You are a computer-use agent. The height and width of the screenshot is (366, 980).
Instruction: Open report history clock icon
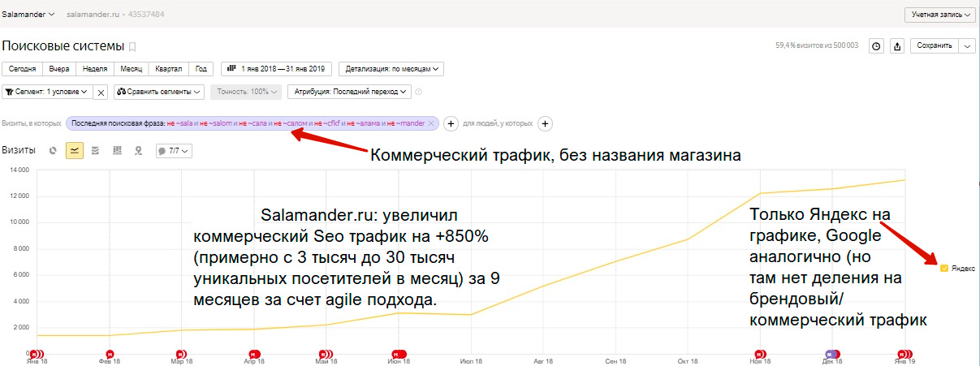click(876, 46)
